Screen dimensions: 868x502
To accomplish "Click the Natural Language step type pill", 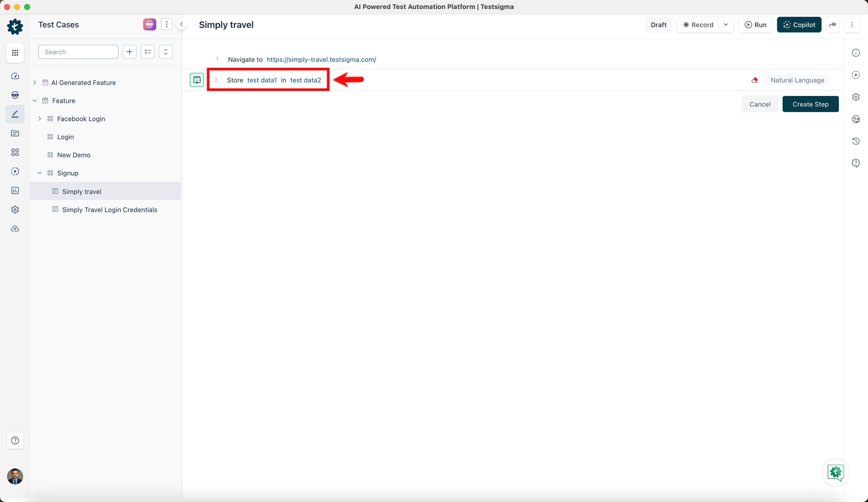I will click(797, 80).
